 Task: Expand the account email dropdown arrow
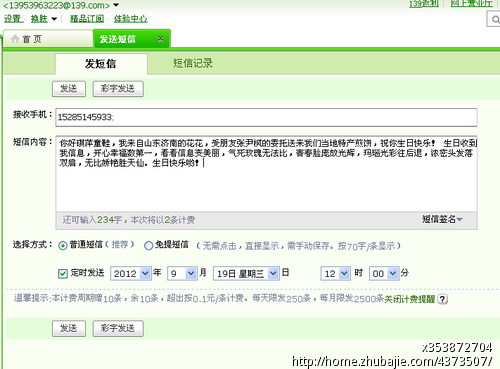tap(116, 5)
